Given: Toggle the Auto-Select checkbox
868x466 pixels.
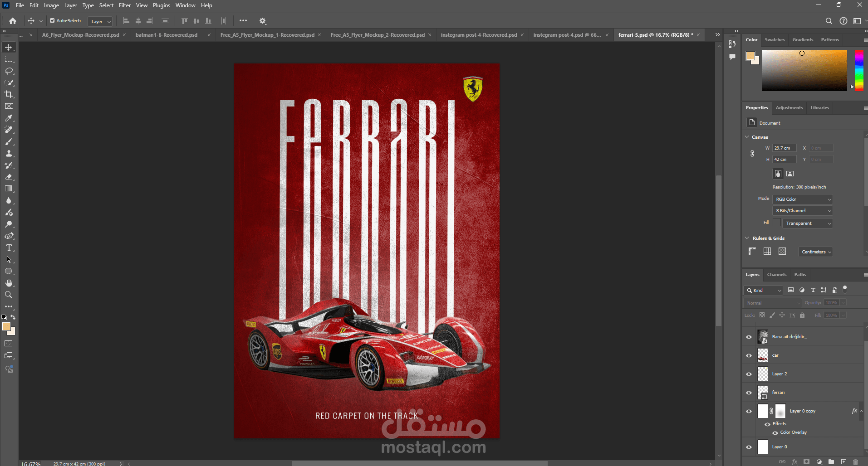Looking at the screenshot, I should [x=52, y=20].
